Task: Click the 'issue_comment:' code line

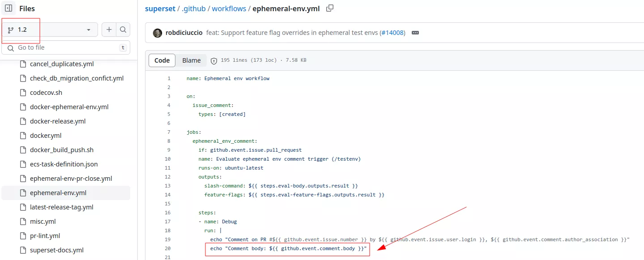Action: click(x=213, y=105)
